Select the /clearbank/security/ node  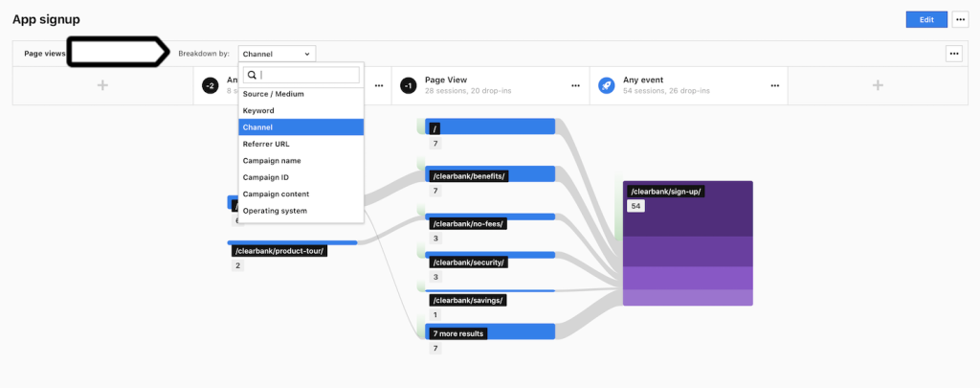(x=490, y=255)
